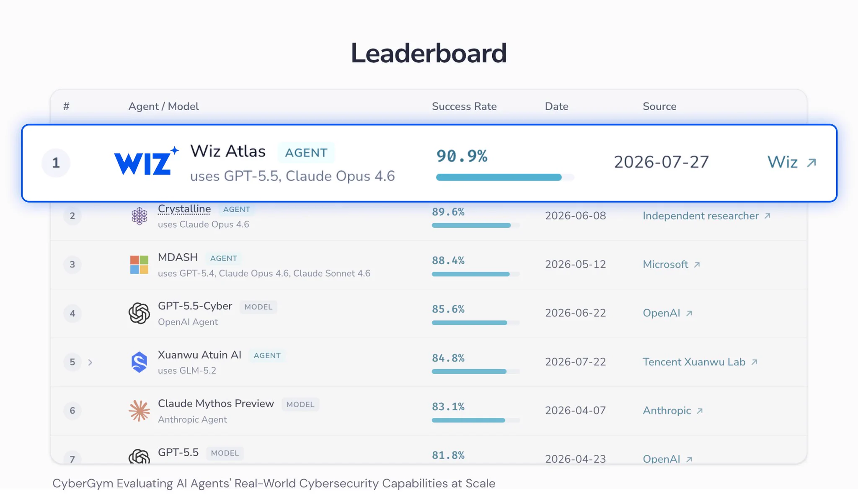Click the Date column header
The image size is (858, 504).
tap(556, 106)
